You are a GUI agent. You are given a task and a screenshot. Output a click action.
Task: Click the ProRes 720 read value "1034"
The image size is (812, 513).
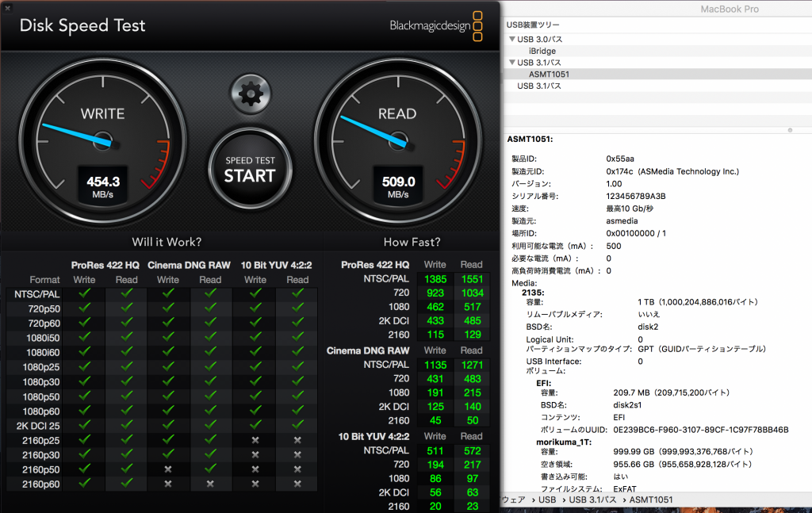(x=472, y=293)
